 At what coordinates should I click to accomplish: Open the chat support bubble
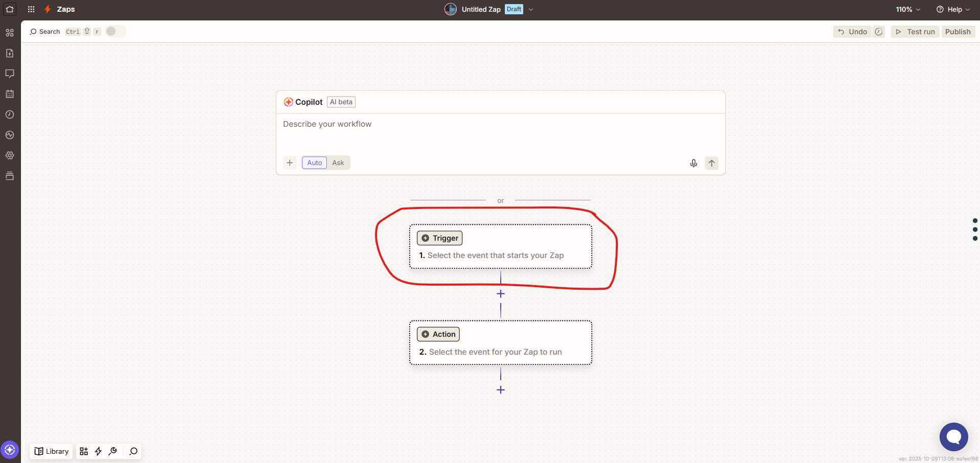[953, 436]
